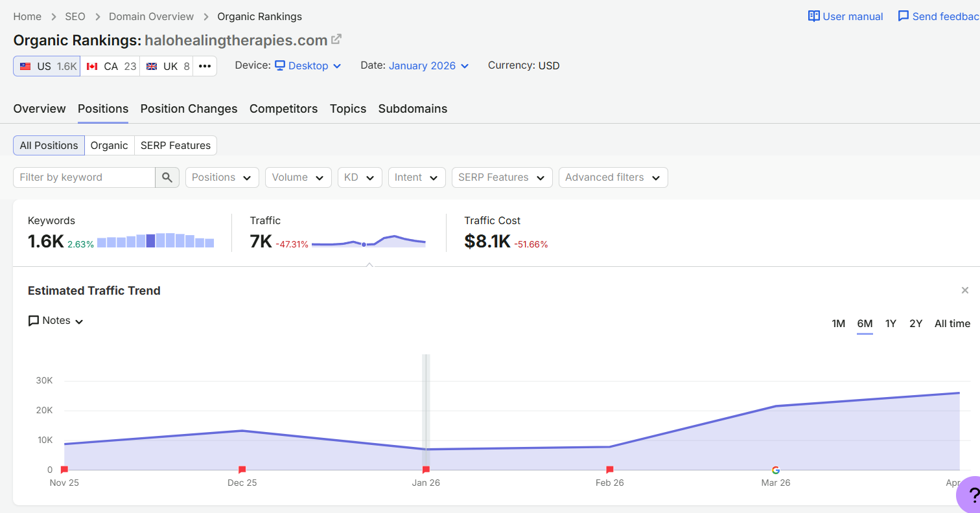The image size is (980, 513).
Task: Click the Domain Overview breadcrumb link
Action: tap(151, 16)
